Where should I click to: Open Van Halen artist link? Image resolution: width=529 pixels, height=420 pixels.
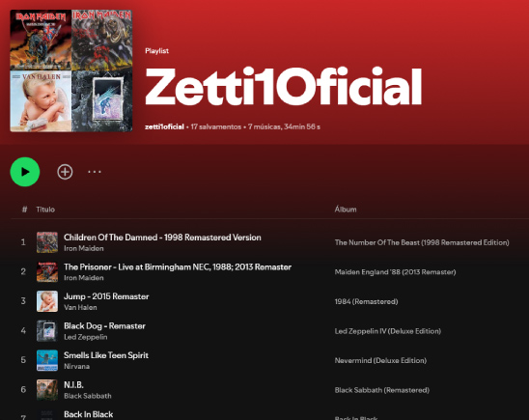click(80, 307)
